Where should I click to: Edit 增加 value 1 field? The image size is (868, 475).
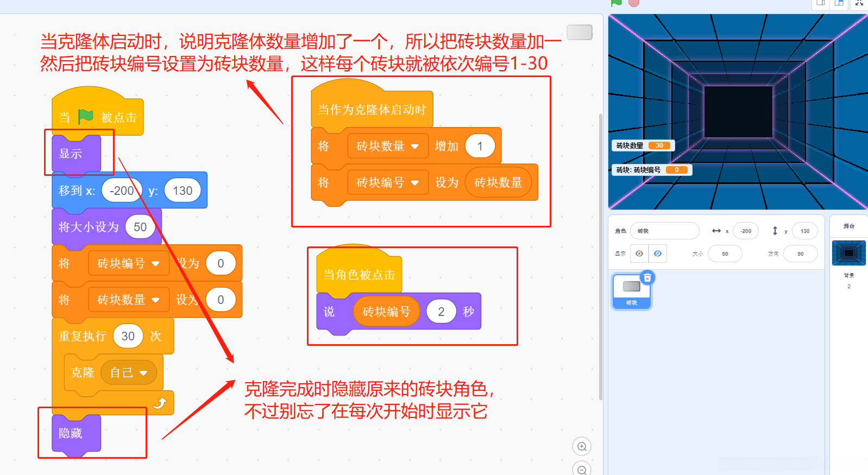pos(480,146)
